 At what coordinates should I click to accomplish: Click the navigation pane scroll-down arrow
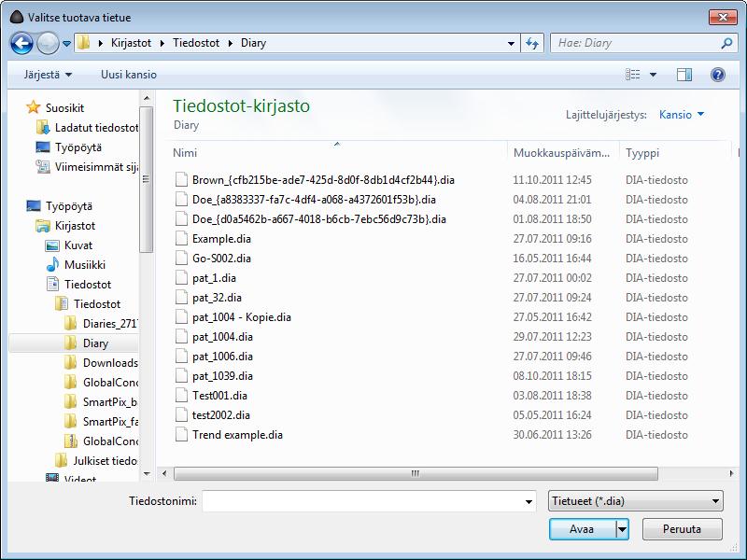(147, 474)
